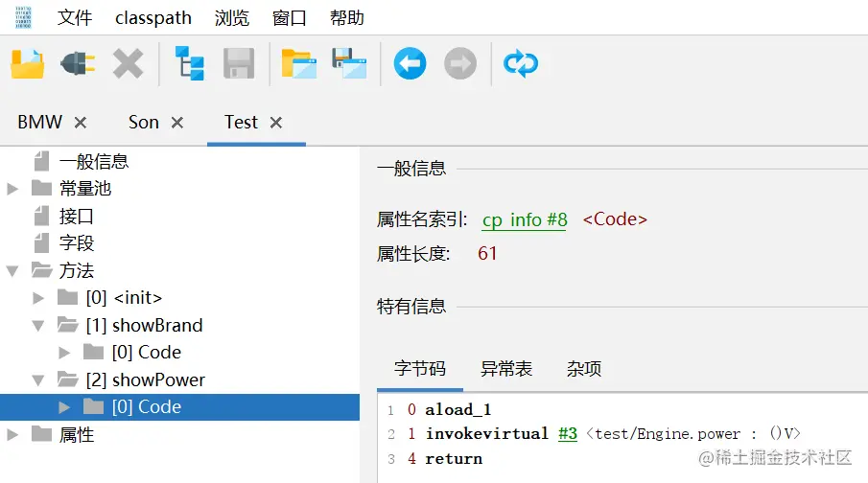The width and height of the screenshot is (868, 483).
Task: Follow the cp_info #8 link
Action: click(525, 219)
